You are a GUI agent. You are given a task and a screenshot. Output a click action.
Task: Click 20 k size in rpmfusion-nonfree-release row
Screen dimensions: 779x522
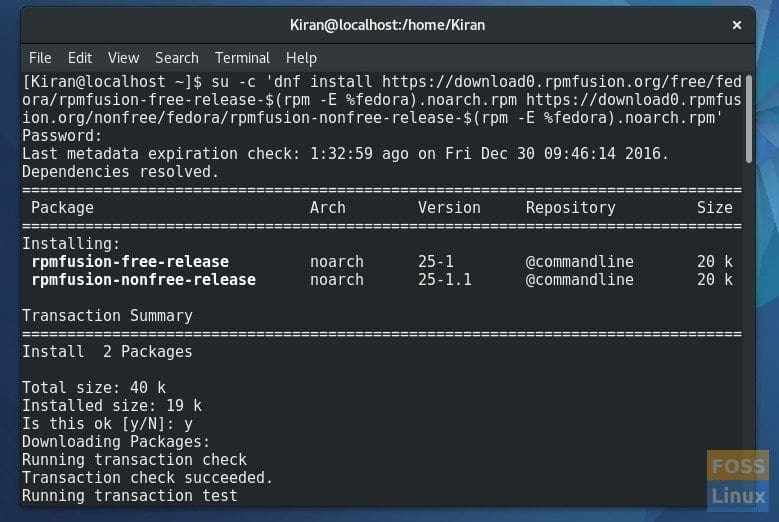point(714,280)
